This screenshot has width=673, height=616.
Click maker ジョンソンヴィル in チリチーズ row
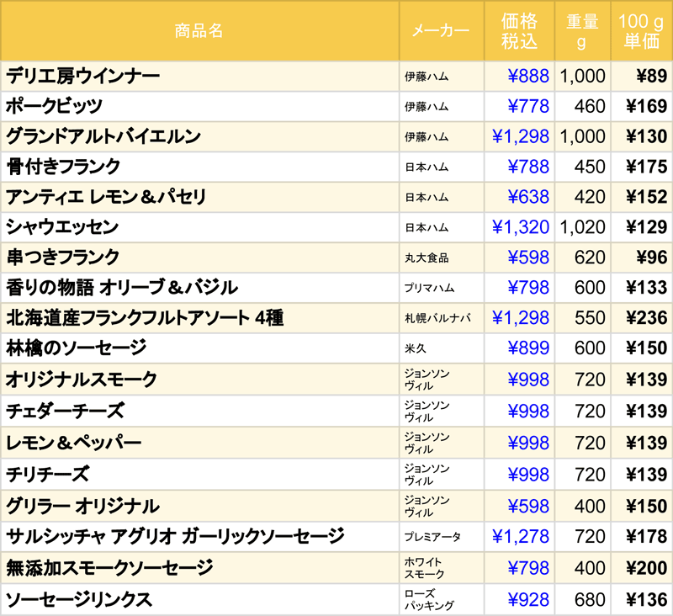point(427,475)
